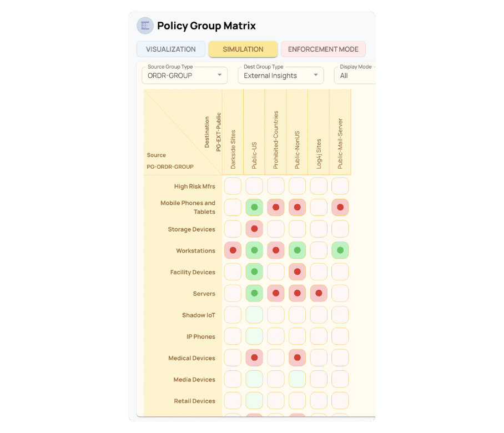Open the Source Group Type dropdown
The width and height of the screenshot is (504, 433).
pyautogui.click(x=184, y=75)
